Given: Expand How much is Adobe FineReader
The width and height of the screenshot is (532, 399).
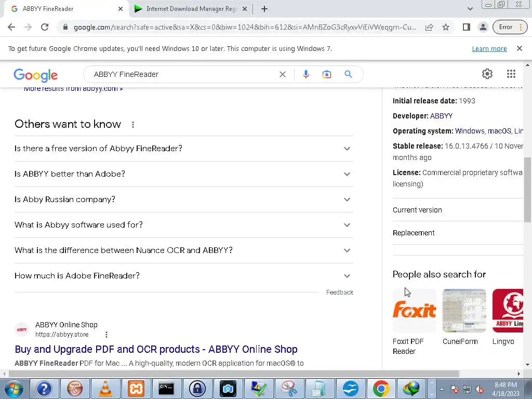Looking at the screenshot, I should [x=183, y=276].
